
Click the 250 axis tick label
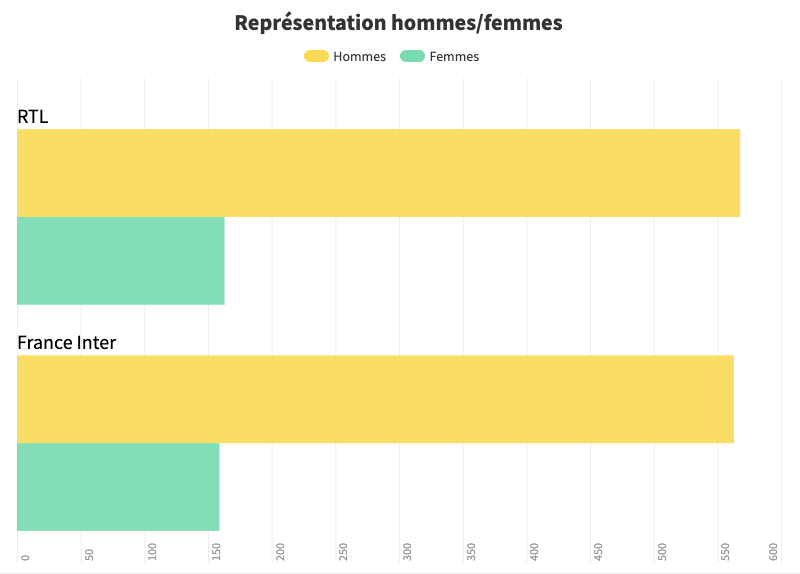pos(343,551)
